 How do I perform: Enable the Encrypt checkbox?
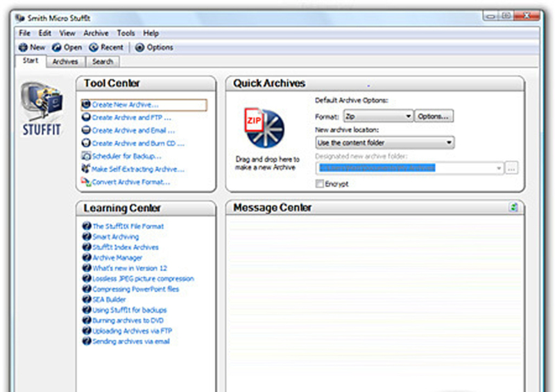tap(320, 184)
